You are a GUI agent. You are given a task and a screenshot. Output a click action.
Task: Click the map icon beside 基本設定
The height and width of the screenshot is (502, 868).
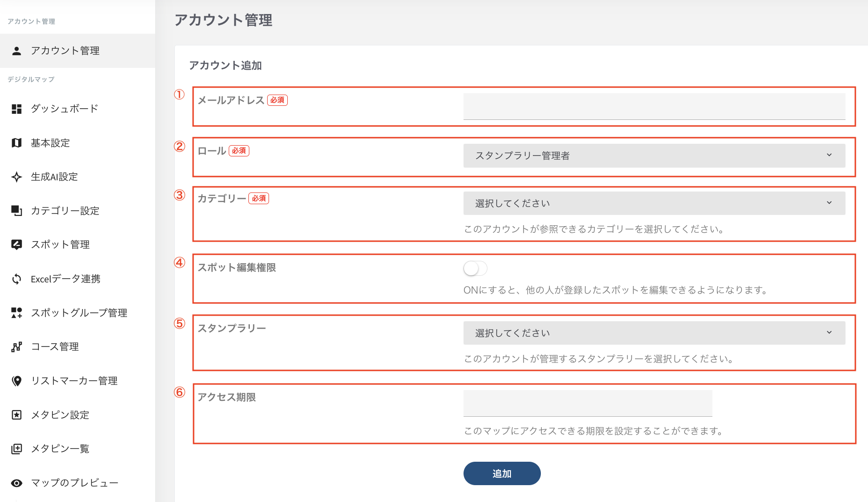coord(17,143)
